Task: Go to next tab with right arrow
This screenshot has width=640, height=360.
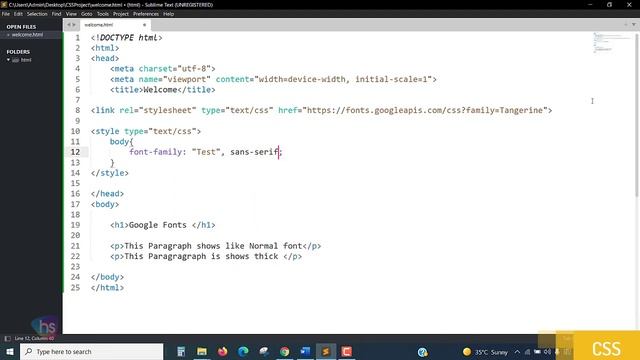Action: pyautogui.click(x=74, y=25)
